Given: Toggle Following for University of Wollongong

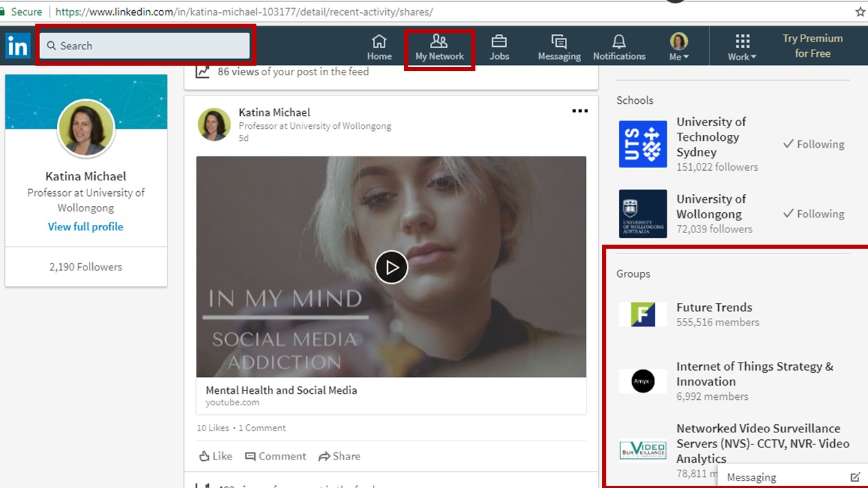Looking at the screenshot, I should coord(814,213).
